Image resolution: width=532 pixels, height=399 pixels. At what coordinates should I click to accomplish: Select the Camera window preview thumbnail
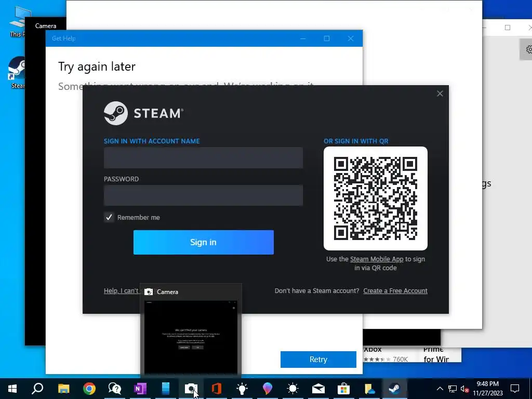(191, 337)
